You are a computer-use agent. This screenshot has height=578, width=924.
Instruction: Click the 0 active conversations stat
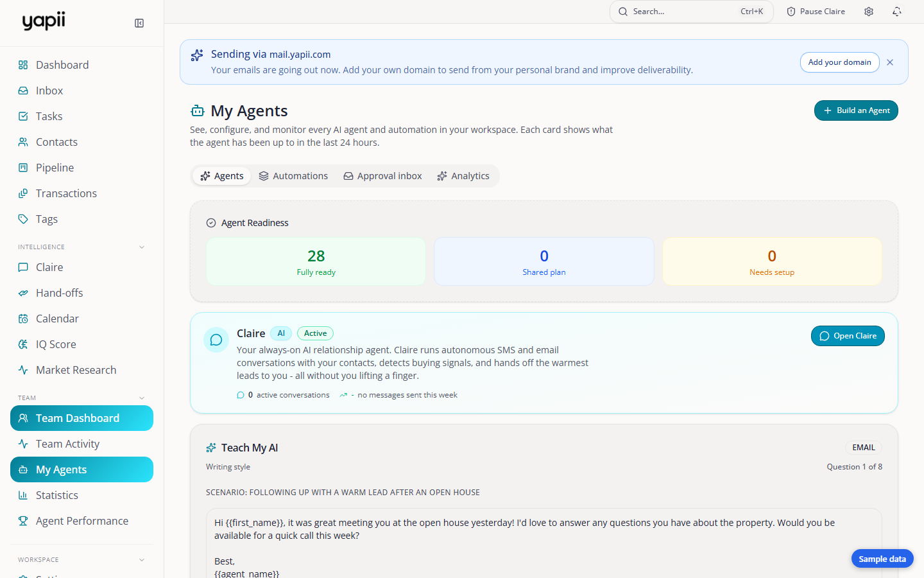pos(283,395)
